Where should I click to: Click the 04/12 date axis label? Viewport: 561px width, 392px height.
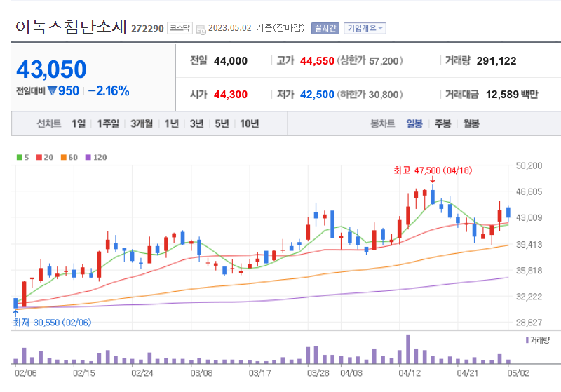tap(410, 373)
